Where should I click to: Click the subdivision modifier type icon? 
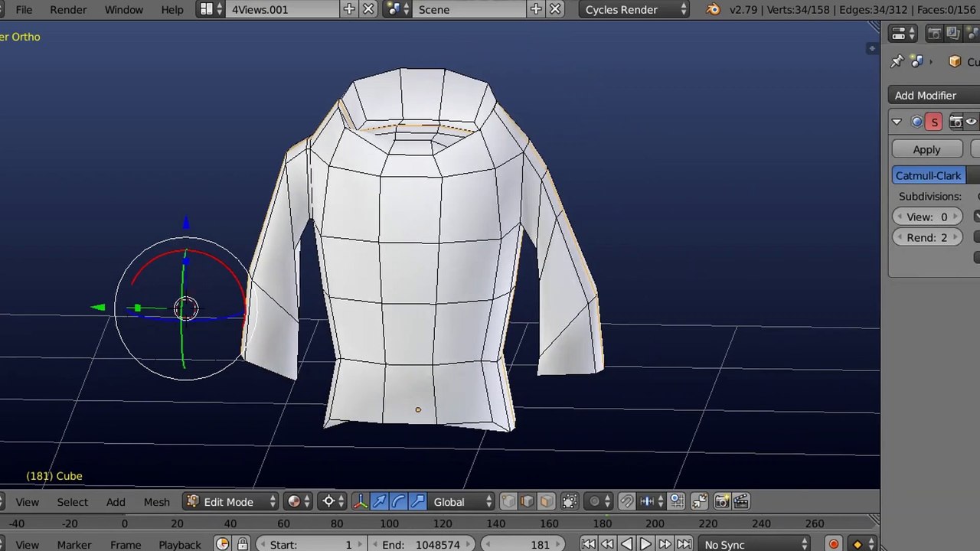pos(916,122)
